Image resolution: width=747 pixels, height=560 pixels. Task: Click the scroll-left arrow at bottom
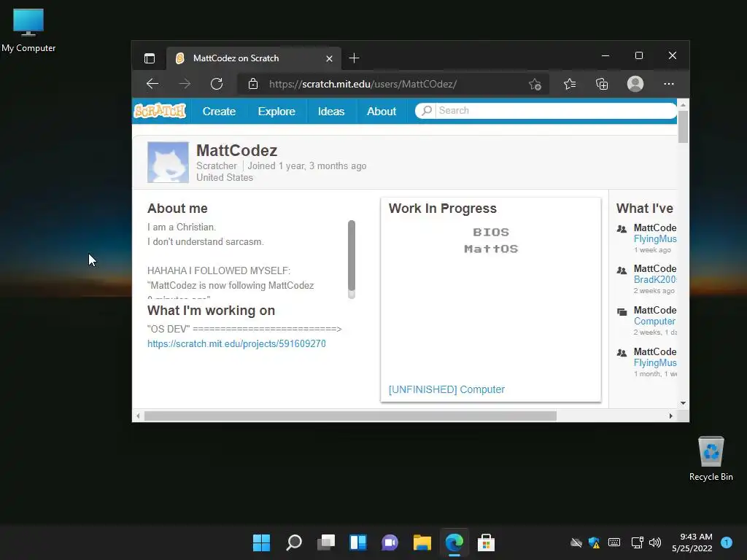[x=138, y=416]
